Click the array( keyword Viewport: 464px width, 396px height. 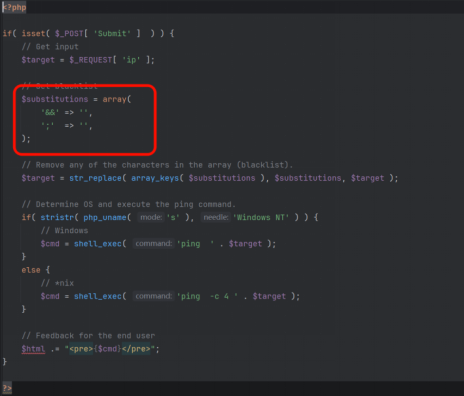pos(117,99)
